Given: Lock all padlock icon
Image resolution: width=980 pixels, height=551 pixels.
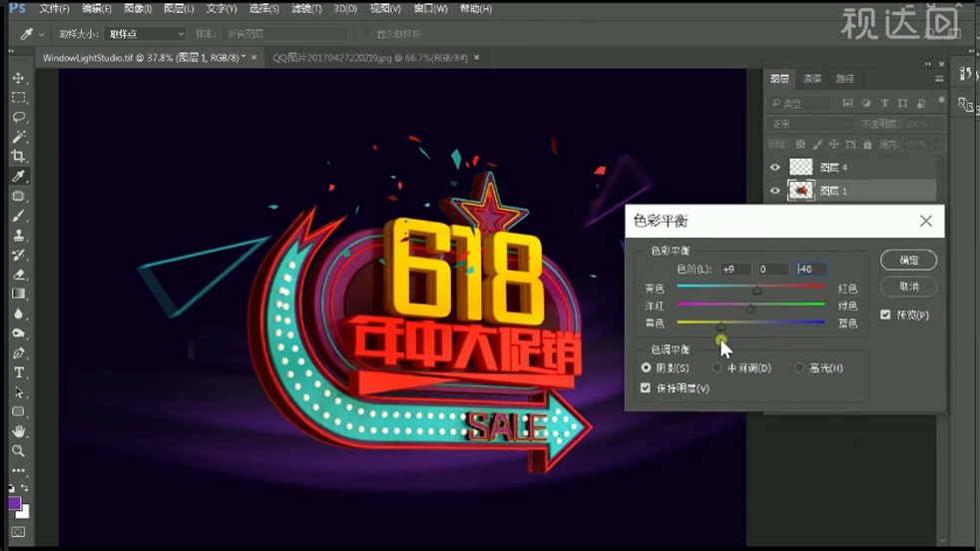Looking at the screenshot, I should 867,145.
